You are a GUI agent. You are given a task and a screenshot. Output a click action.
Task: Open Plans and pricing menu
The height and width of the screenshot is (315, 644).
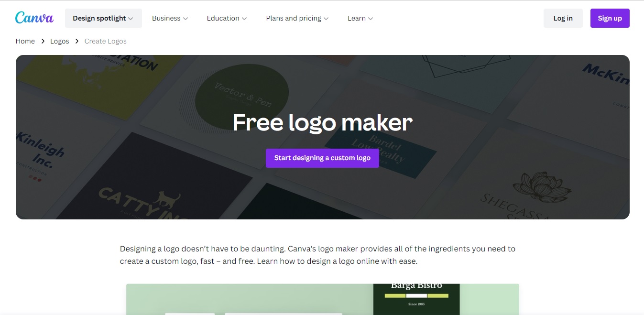click(297, 18)
